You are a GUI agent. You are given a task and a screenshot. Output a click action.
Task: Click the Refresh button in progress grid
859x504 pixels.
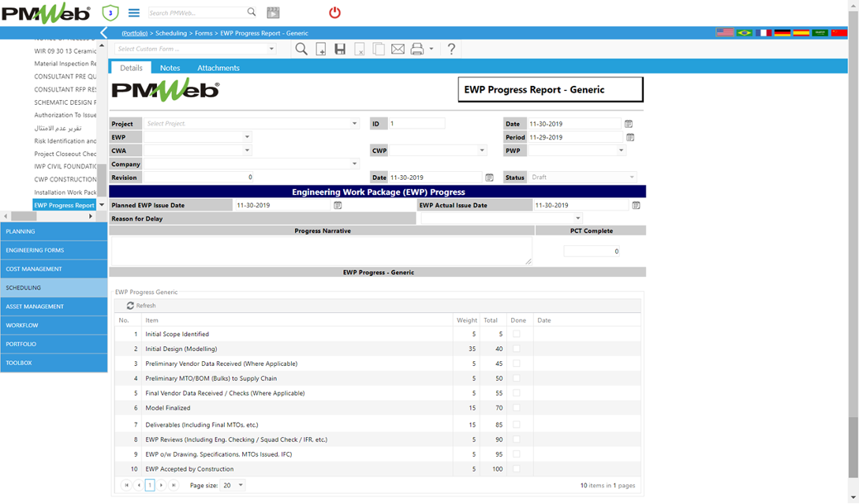[x=141, y=305]
